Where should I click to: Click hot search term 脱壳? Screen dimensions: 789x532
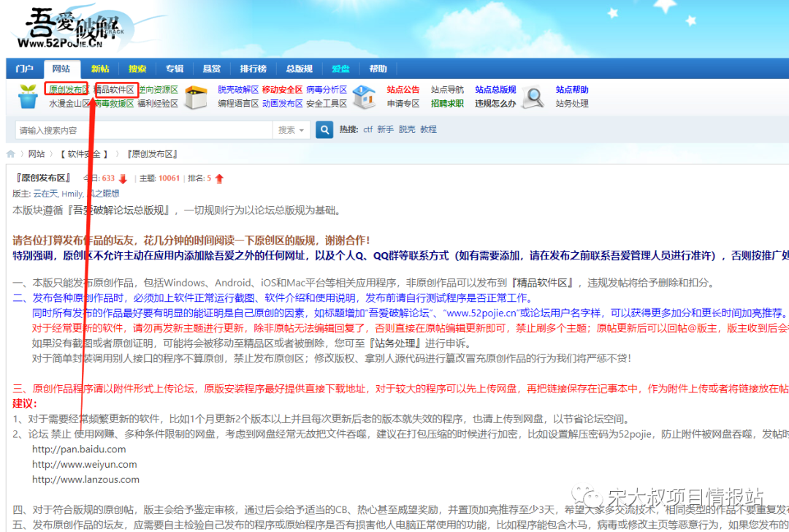point(407,130)
